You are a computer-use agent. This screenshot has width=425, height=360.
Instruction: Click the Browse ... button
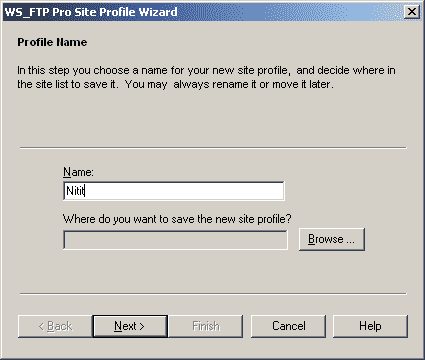point(332,239)
